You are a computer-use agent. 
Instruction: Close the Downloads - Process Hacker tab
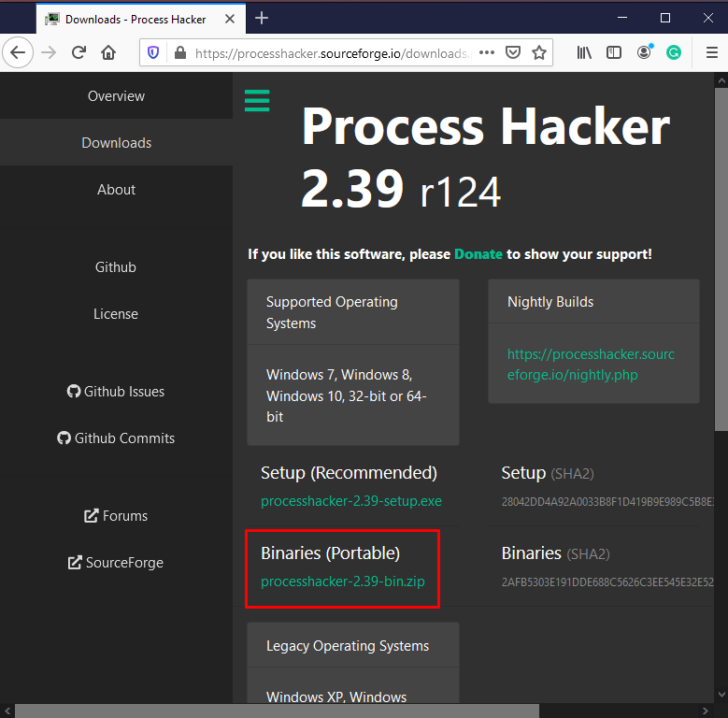(x=230, y=19)
